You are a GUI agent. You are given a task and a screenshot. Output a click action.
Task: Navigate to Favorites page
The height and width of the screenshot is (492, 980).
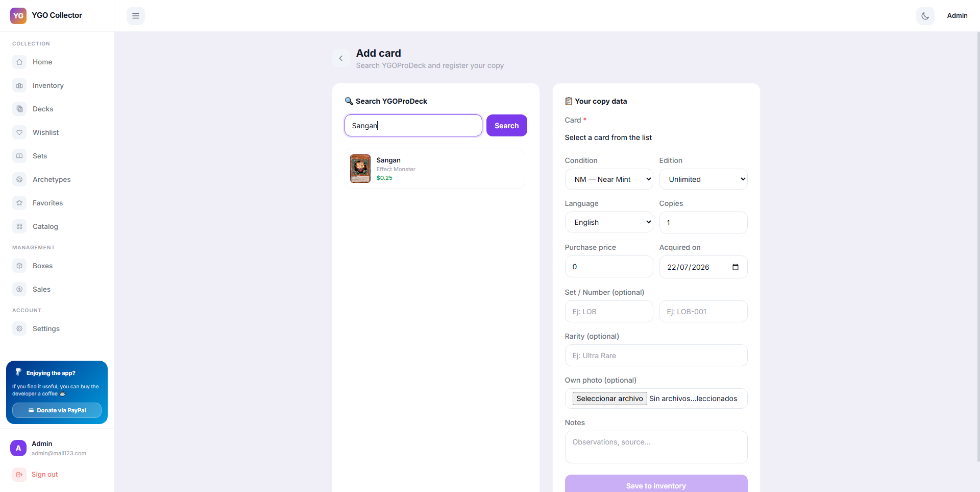coord(57,203)
